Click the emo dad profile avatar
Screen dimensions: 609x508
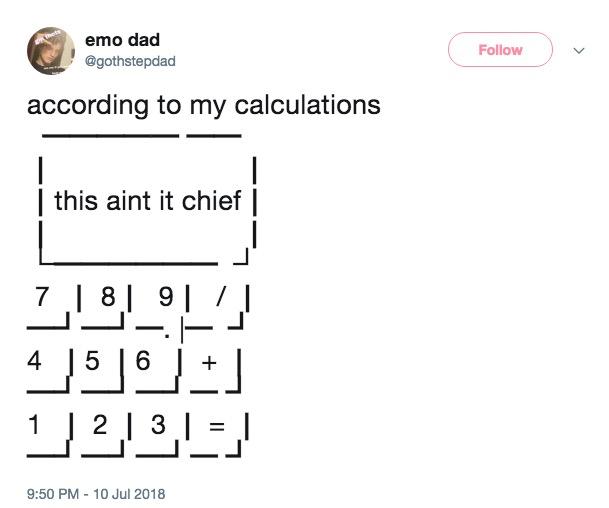tap(55, 49)
